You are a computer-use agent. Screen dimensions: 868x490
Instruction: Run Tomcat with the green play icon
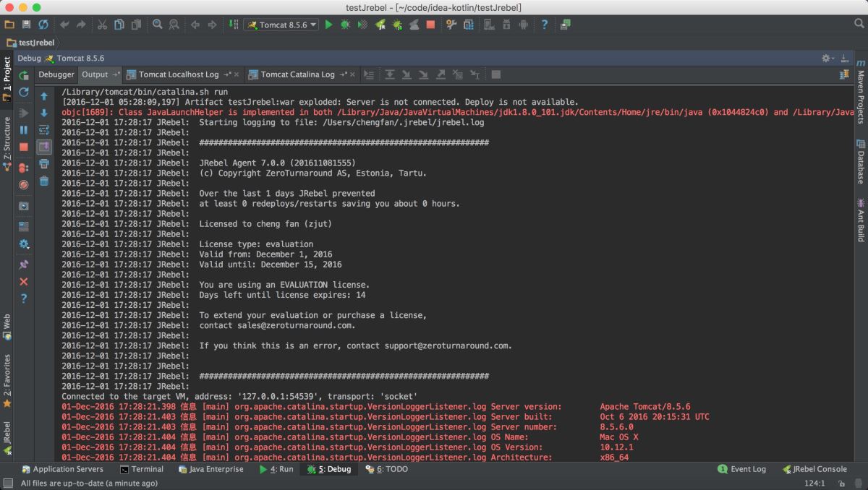pos(328,25)
